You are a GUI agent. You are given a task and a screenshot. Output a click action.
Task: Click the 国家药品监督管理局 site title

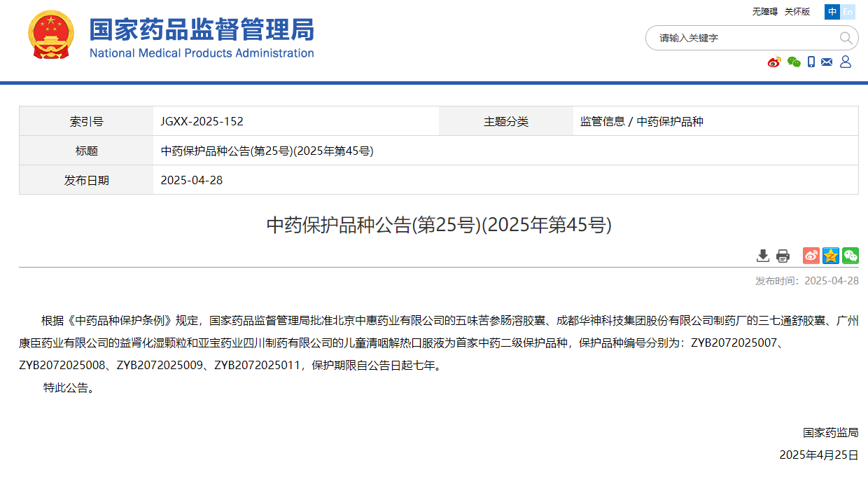pos(202,30)
